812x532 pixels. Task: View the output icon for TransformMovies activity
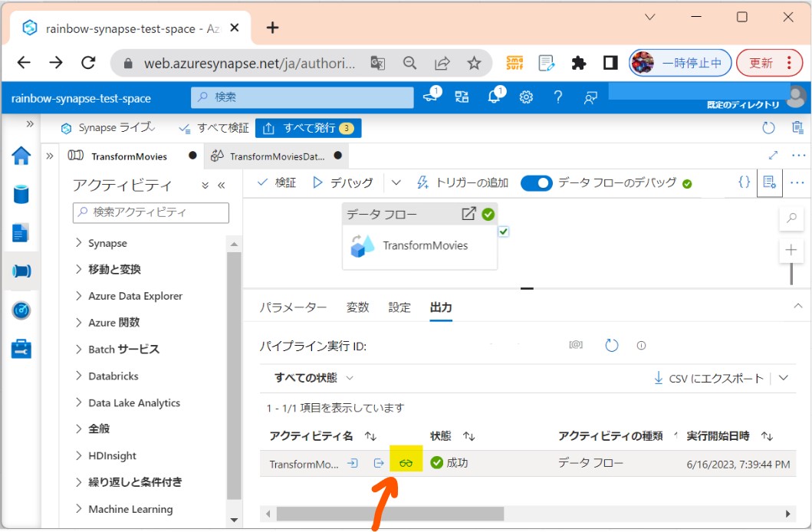pyautogui.click(x=379, y=463)
